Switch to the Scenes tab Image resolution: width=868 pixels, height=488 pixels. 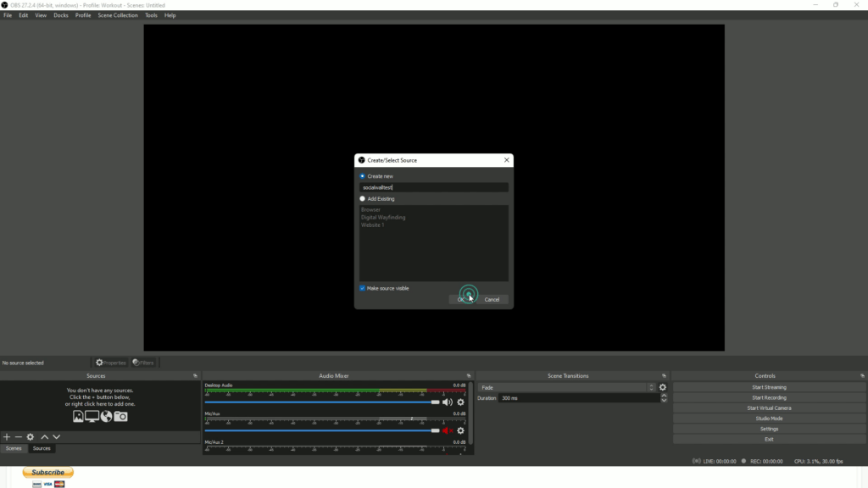click(x=13, y=448)
